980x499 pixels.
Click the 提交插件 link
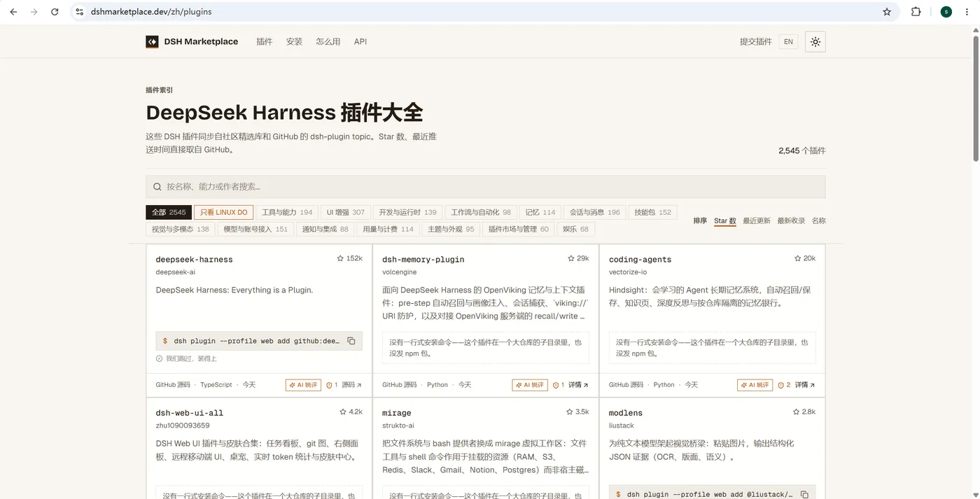click(756, 42)
